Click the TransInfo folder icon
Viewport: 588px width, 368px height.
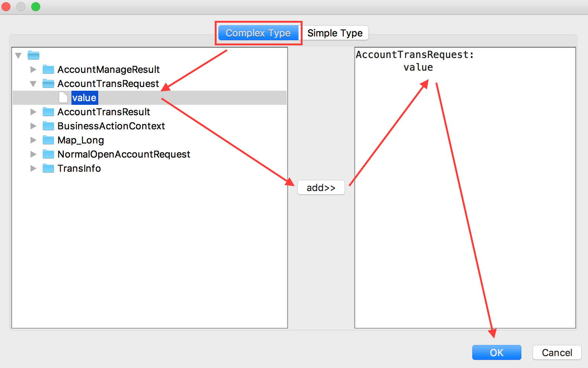(x=48, y=168)
